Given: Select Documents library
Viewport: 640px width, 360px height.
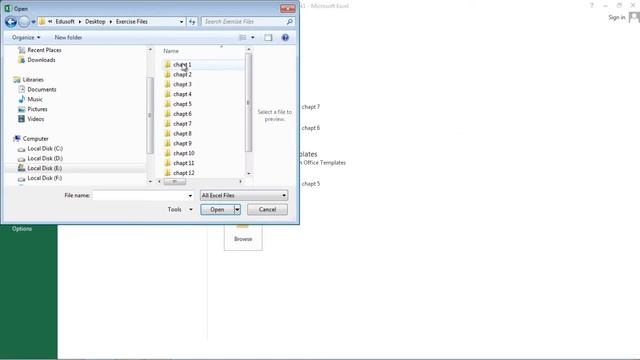Looking at the screenshot, I should [x=37, y=89].
